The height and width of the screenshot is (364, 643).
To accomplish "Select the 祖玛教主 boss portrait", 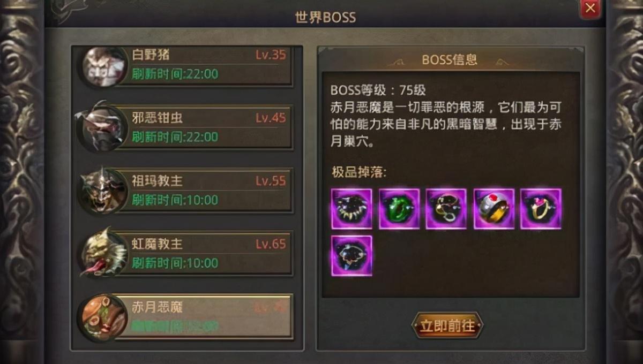I will (103, 191).
